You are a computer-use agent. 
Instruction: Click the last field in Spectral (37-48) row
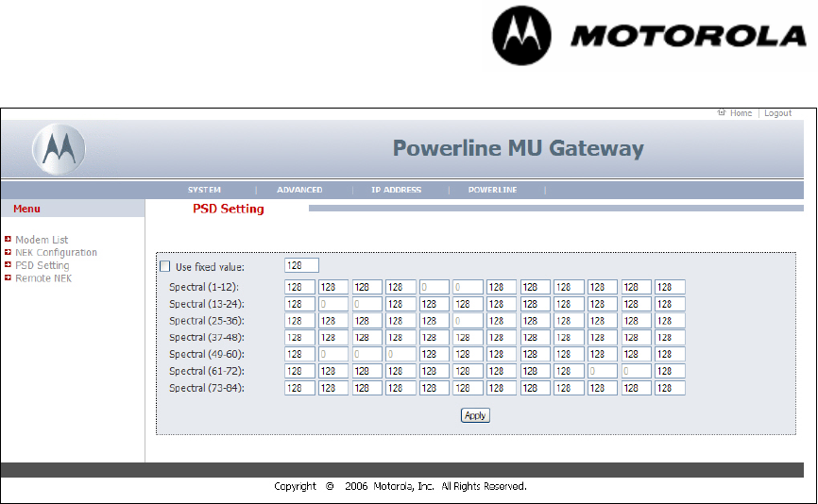click(x=670, y=337)
